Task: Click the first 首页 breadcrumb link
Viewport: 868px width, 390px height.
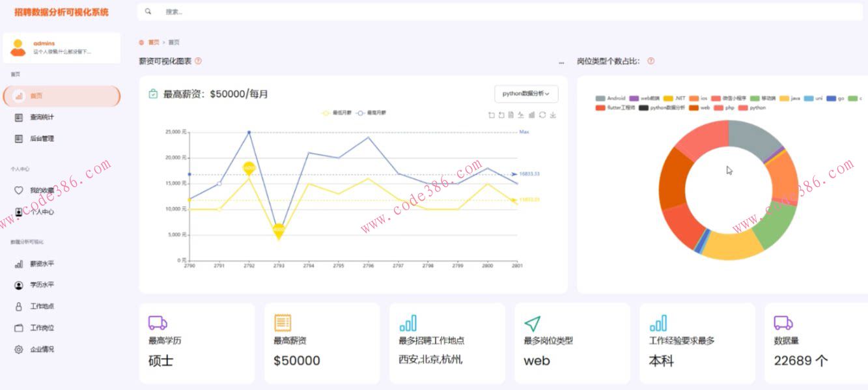Action: [x=154, y=42]
